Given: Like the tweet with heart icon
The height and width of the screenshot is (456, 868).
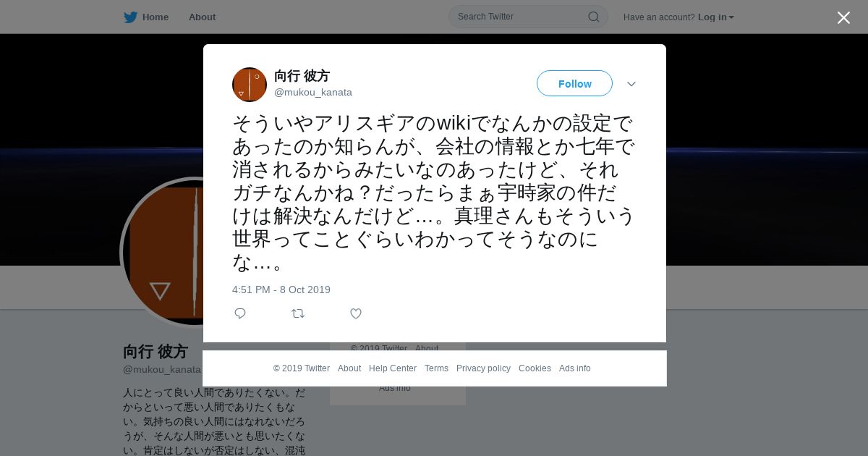Looking at the screenshot, I should (356, 313).
